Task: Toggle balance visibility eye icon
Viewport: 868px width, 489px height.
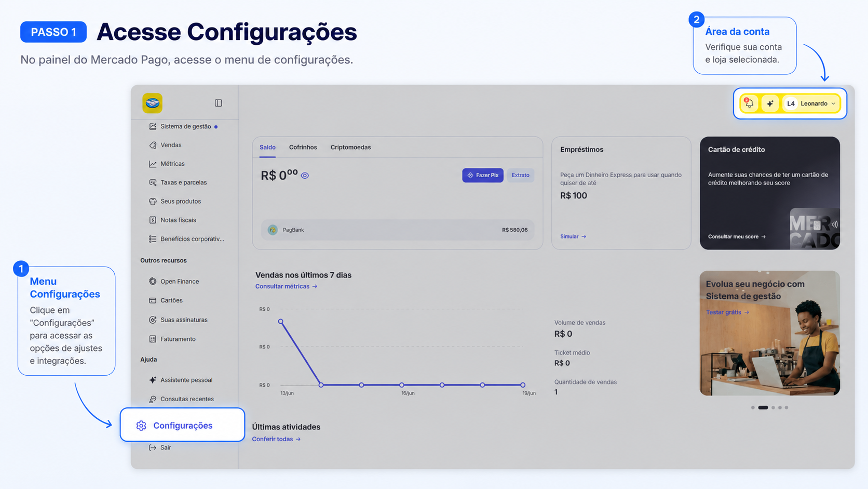Action: (x=305, y=176)
